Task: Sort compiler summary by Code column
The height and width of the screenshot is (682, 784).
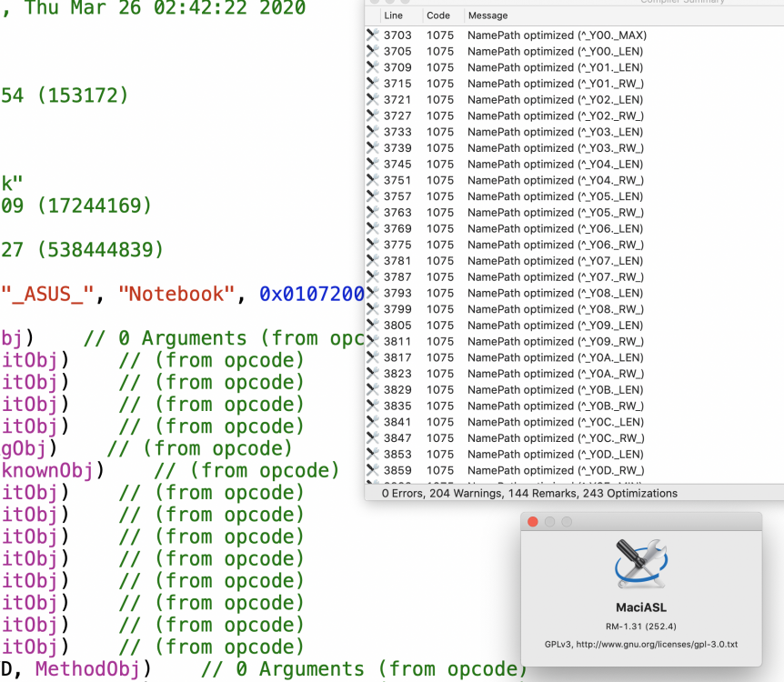Action: (x=438, y=15)
